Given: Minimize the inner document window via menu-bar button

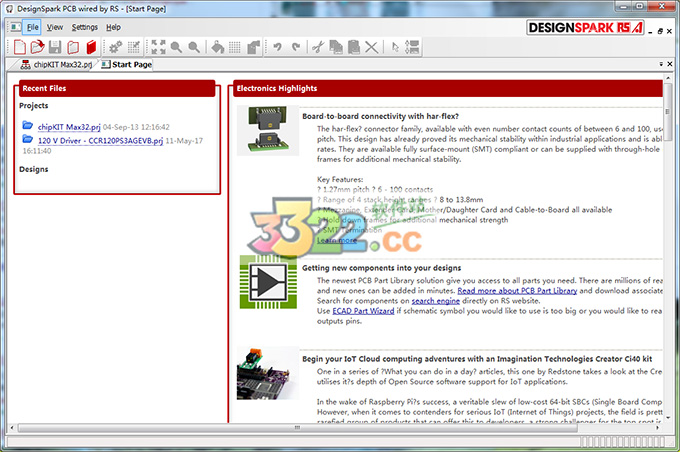Looking at the screenshot, I should tap(651, 31).
